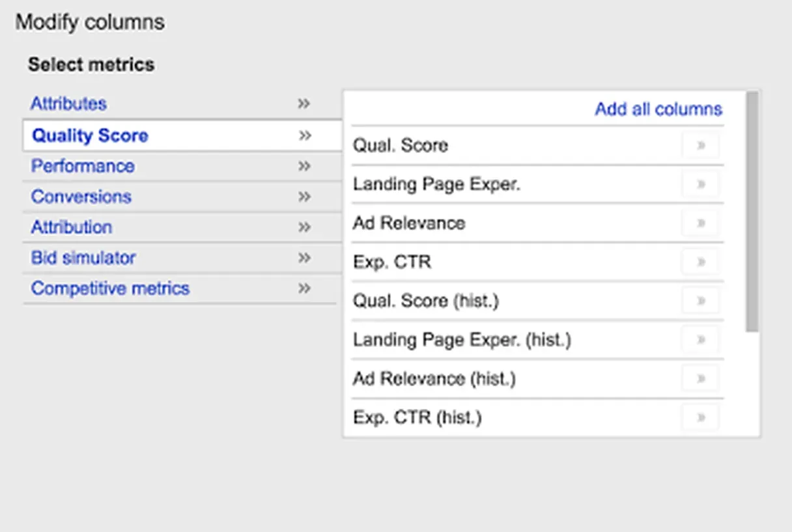Add the Landing Page Exper. column via arrow
This screenshot has width=792, height=532.
(701, 184)
